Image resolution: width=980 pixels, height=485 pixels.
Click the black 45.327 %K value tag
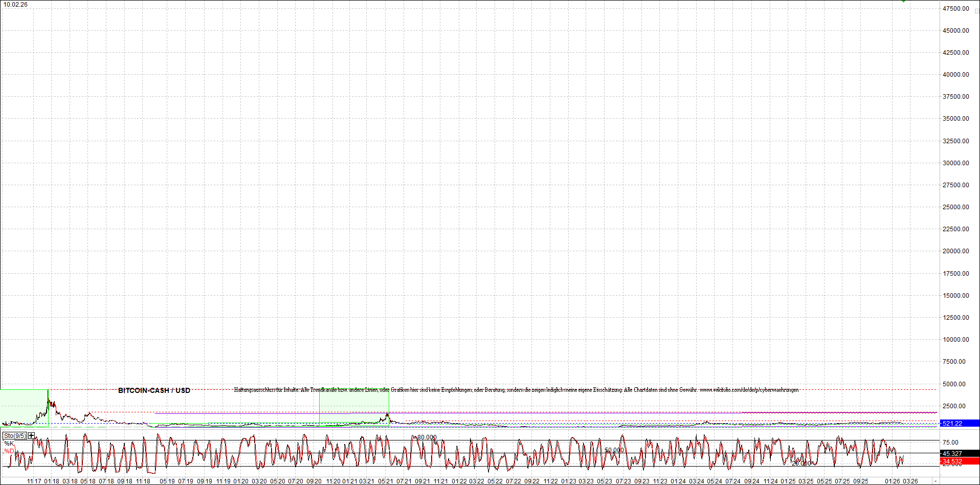click(x=959, y=454)
